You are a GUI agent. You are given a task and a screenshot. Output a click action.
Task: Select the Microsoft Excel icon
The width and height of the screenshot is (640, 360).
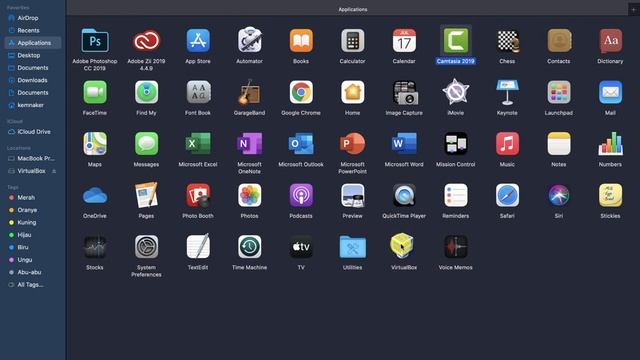pyautogui.click(x=198, y=144)
